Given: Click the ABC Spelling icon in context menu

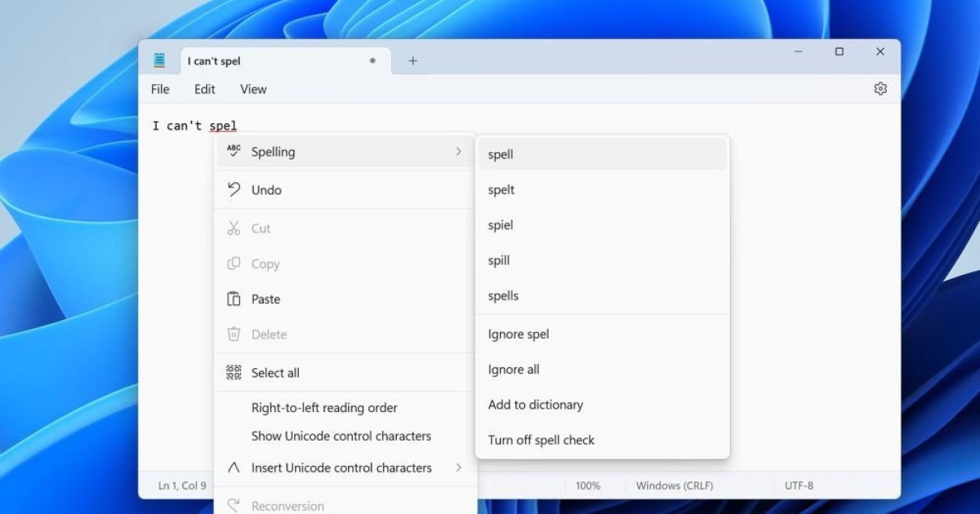Looking at the screenshot, I should click(x=232, y=152).
